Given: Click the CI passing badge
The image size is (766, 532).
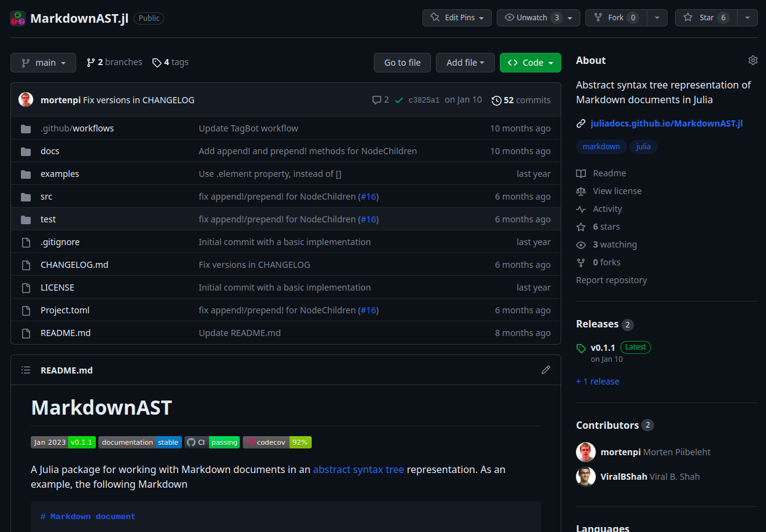Looking at the screenshot, I should pyautogui.click(x=213, y=442).
